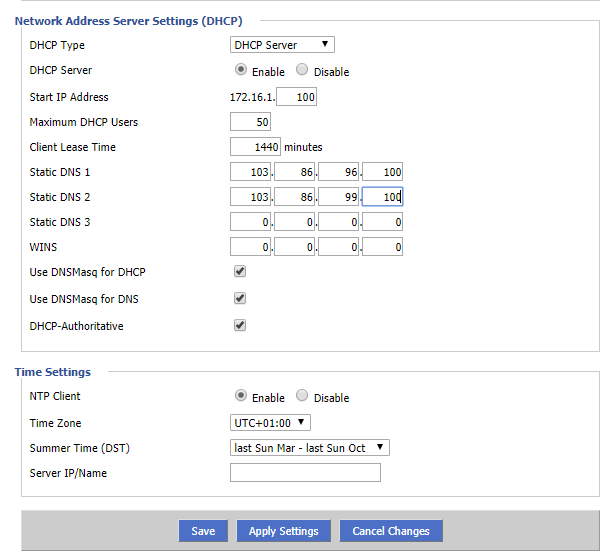
Task: Click first octet of Static DNS 1
Action: (x=250, y=172)
